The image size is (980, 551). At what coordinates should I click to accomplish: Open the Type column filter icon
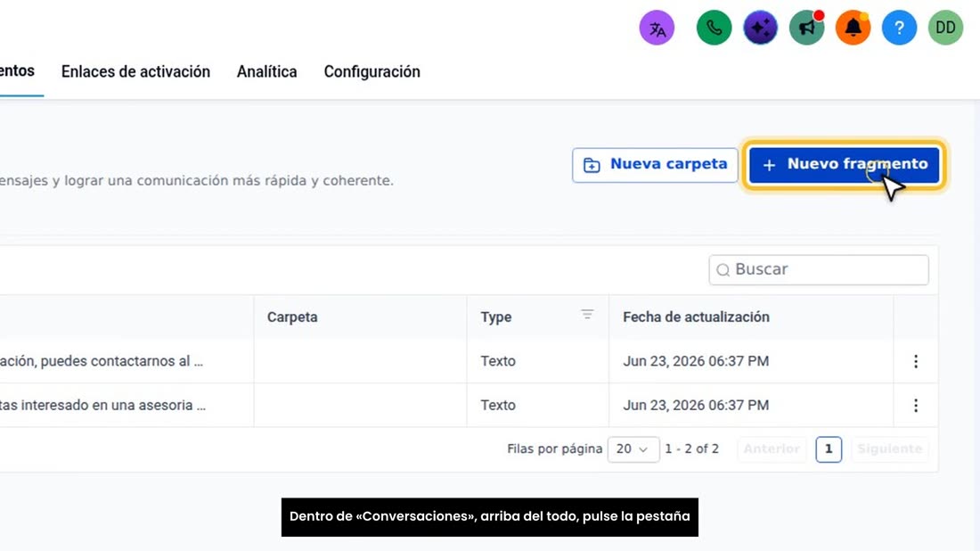(587, 315)
